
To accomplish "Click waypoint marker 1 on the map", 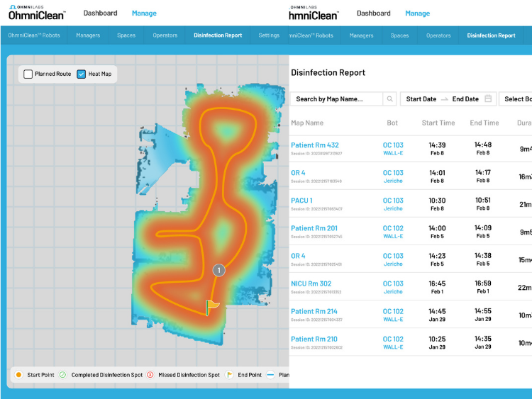I will tap(219, 270).
